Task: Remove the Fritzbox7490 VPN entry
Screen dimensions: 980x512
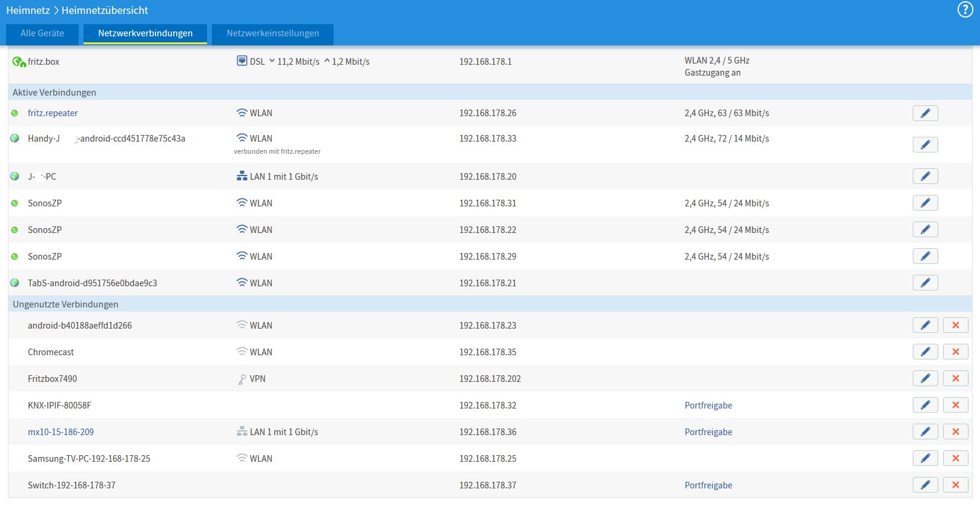Action: (x=955, y=378)
